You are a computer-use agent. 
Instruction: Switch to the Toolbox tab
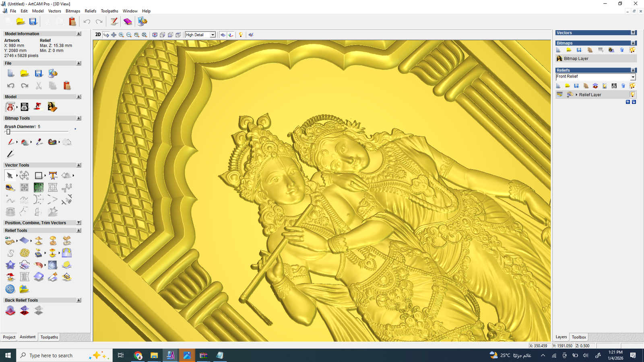point(579,337)
